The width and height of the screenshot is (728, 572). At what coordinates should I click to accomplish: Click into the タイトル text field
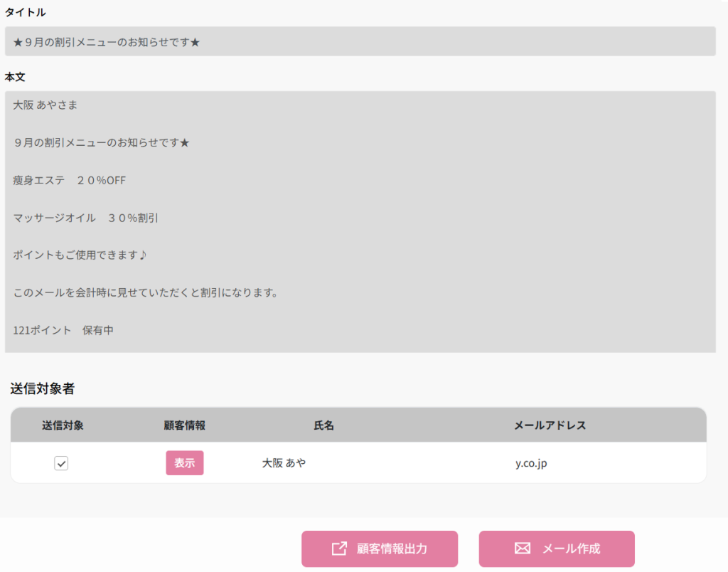360,42
